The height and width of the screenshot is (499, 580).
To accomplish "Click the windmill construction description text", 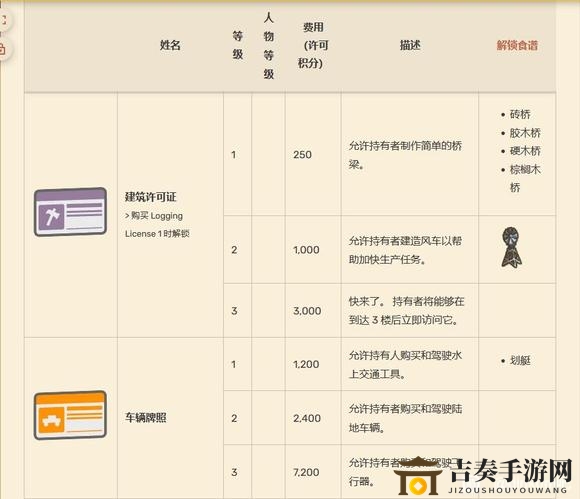I will [x=405, y=250].
